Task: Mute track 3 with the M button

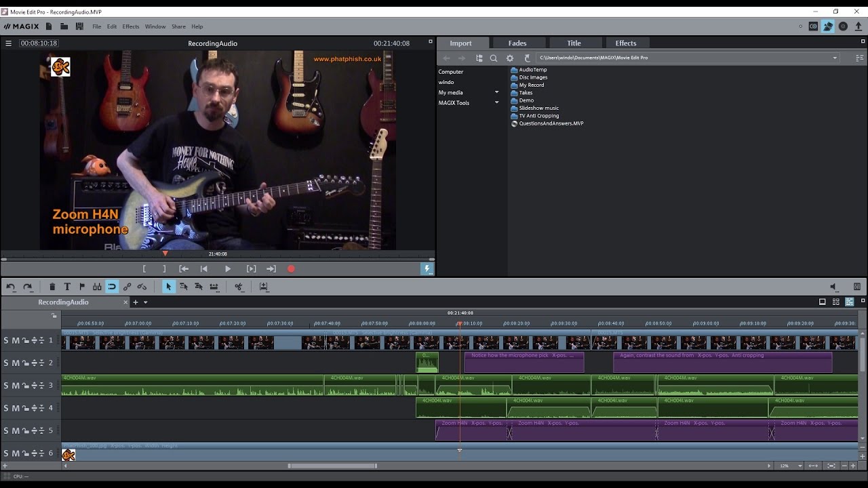Action: click(16, 386)
